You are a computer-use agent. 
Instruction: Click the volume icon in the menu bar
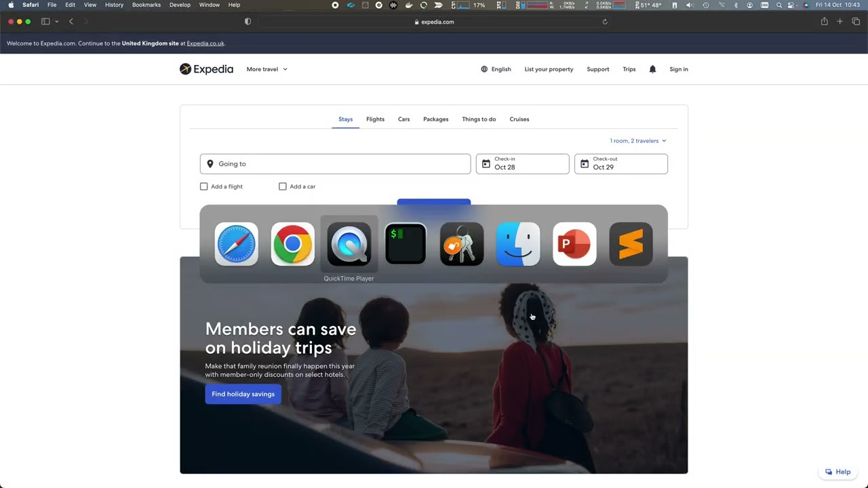coord(690,5)
